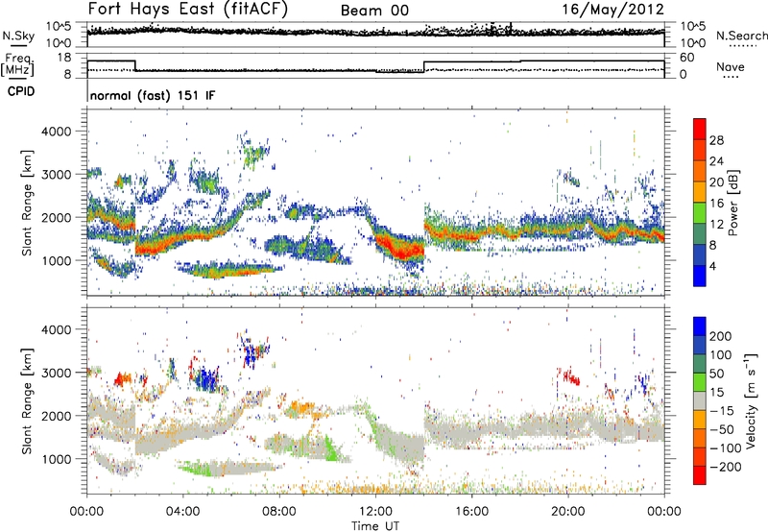This screenshot has width=768, height=532.
Task: Click the "Velocity [m s-1]" colorbar title
Action: coord(751,400)
